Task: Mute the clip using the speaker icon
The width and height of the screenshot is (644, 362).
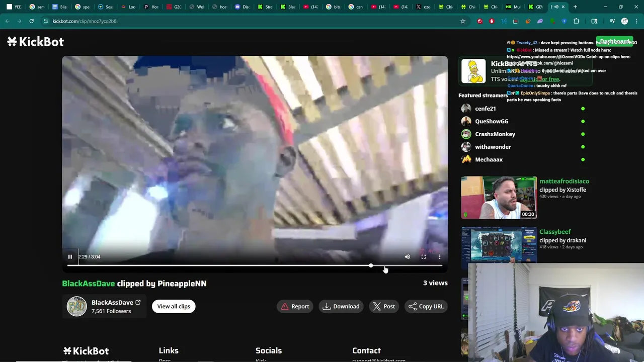Action: pyautogui.click(x=408, y=257)
